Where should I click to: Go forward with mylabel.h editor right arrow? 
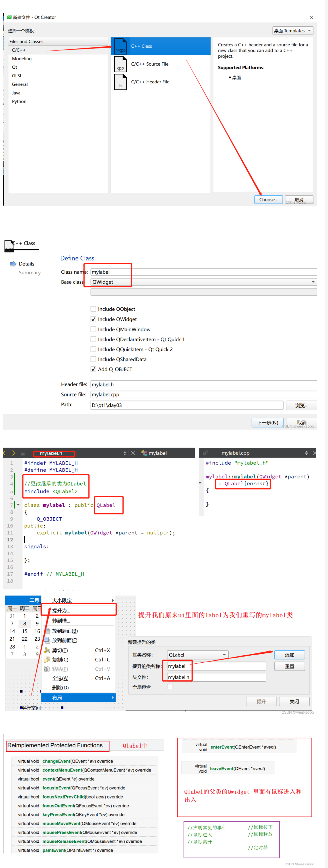click(14, 453)
